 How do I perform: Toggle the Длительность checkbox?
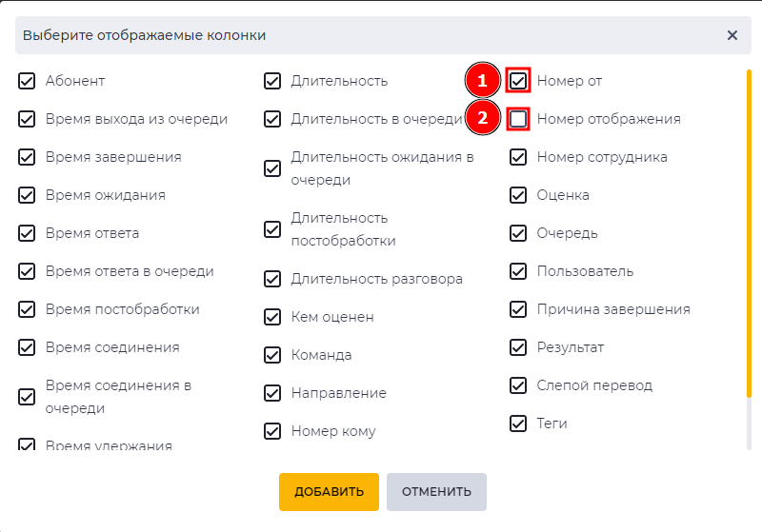click(272, 81)
